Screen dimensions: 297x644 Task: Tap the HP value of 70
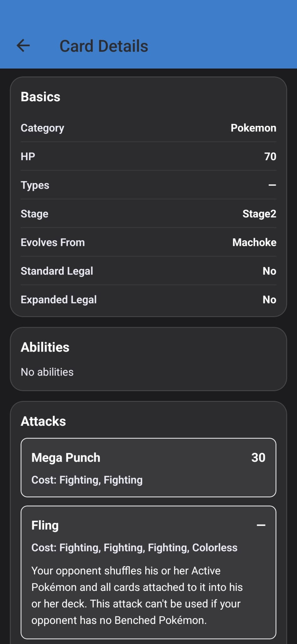point(271,156)
